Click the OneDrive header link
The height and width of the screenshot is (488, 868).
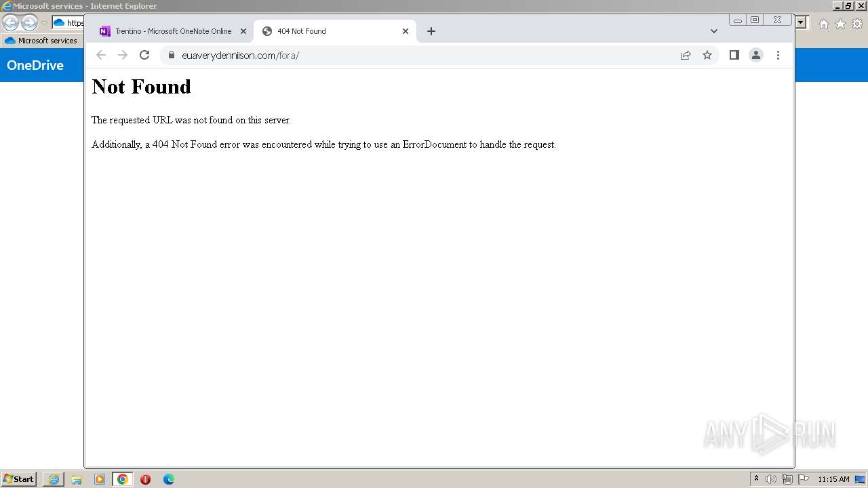(35, 65)
